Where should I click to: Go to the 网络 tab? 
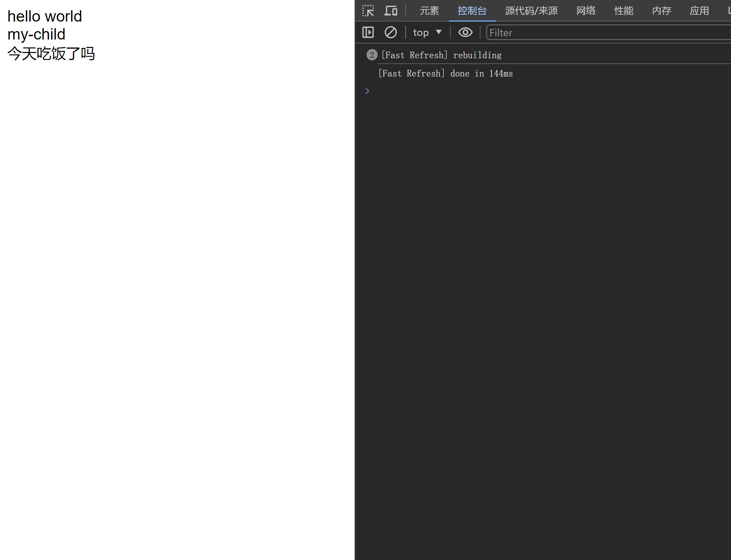(x=586, y=11)
